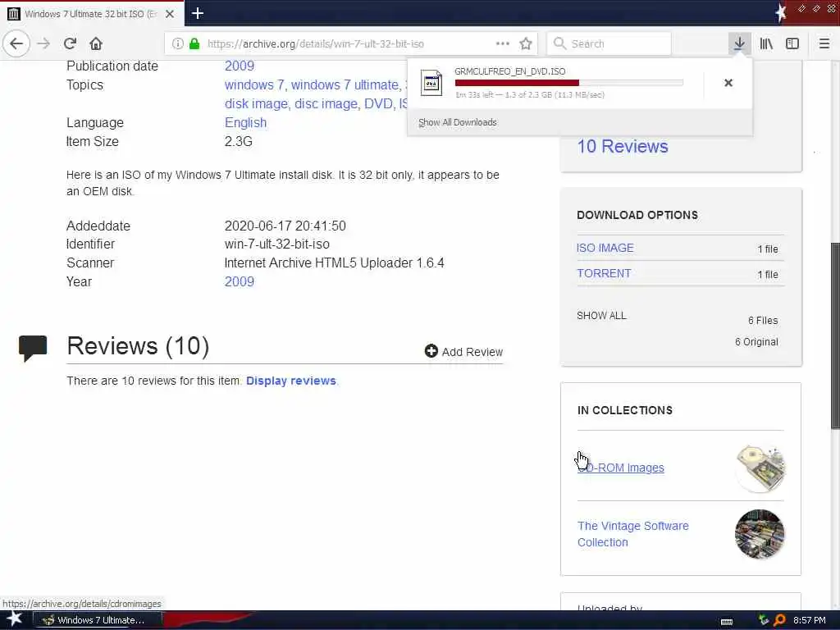Click the CD-ROM Images thumbnail
Viewport: 840px width, 630px height.
click(760, 468)
